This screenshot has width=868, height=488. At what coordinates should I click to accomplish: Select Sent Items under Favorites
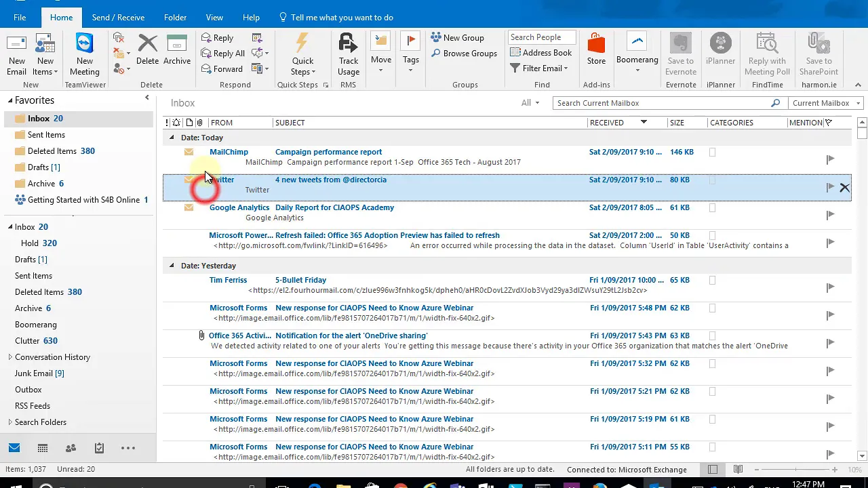[46, 134]
